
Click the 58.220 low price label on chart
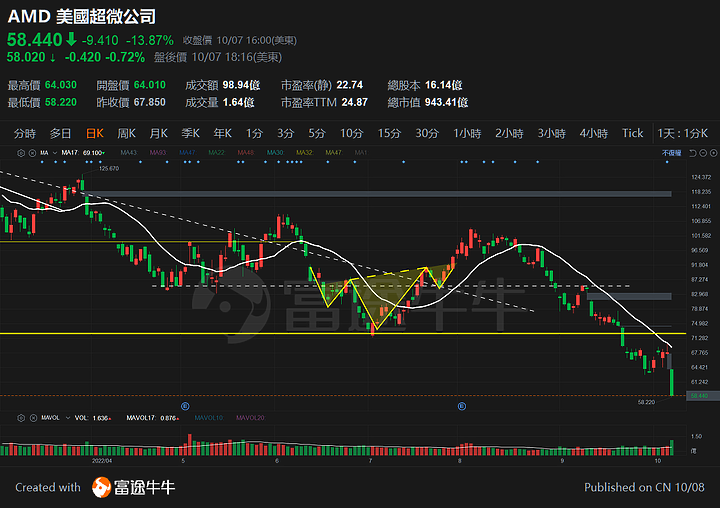(x=646, y=402)
